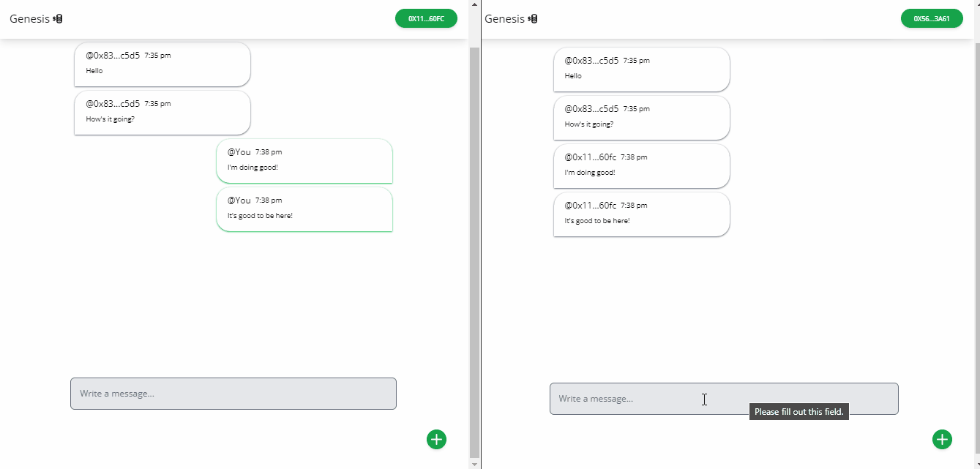The height and width of the screenshot is (469, 980).
Task: Click the green plus button in right chat
Action: [942, 439]
